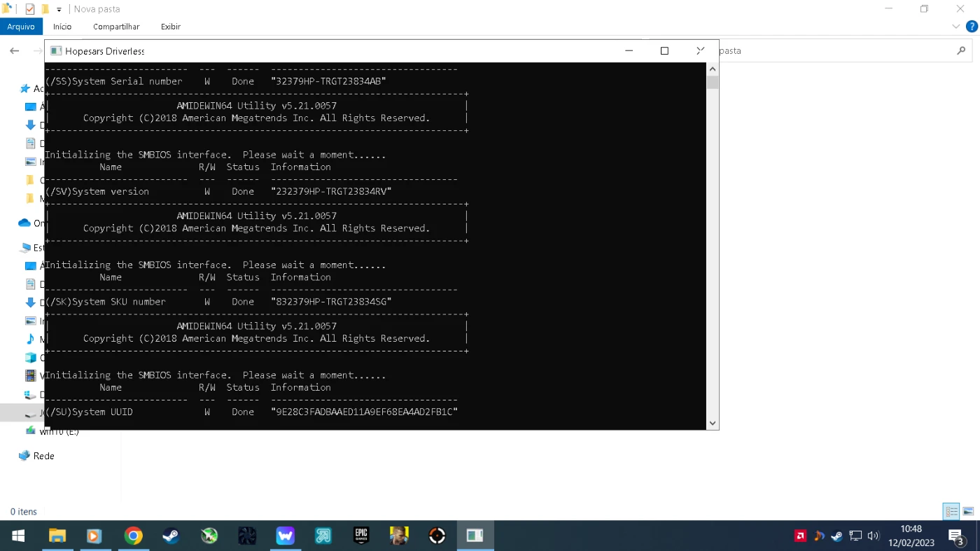Viewport: 980px width, 551px height.
Task: Launch Google Chrome from the taskbar
Action: click(x=133, y=536)
